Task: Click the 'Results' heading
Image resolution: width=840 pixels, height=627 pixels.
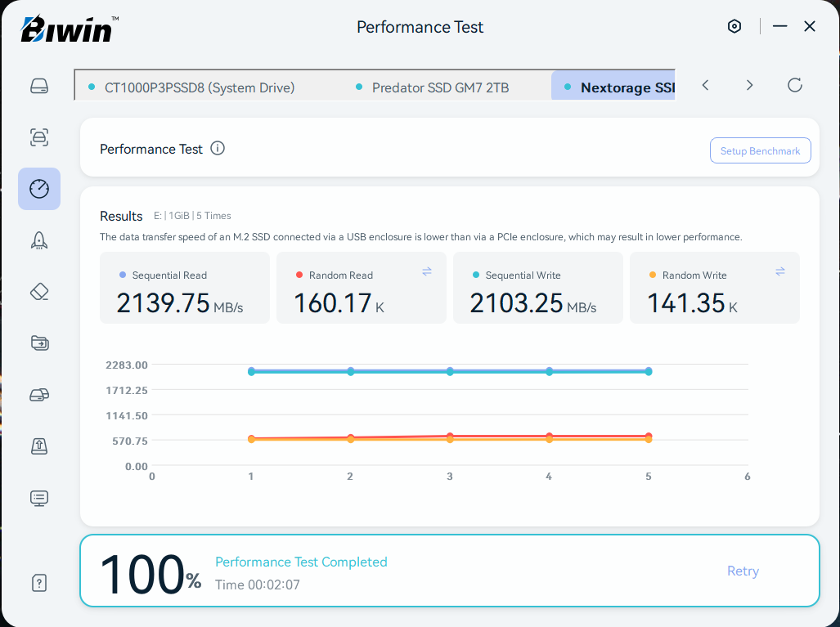Action: (121, 216)
